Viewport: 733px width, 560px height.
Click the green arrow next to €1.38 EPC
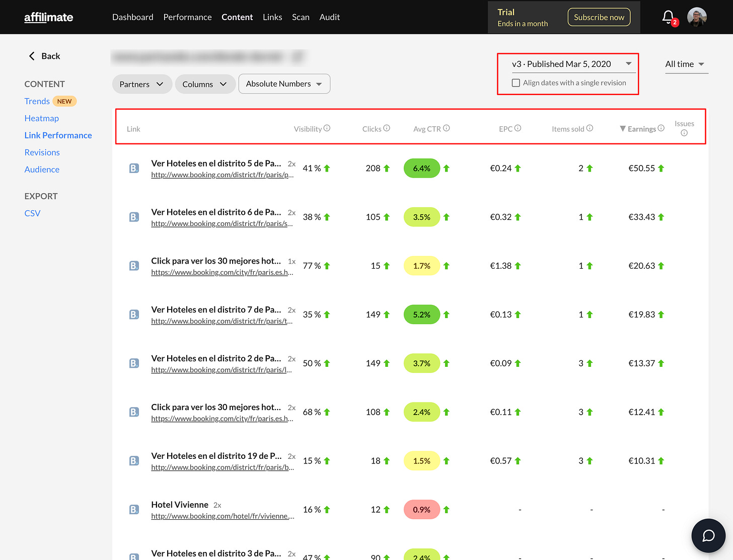[518, 266]
